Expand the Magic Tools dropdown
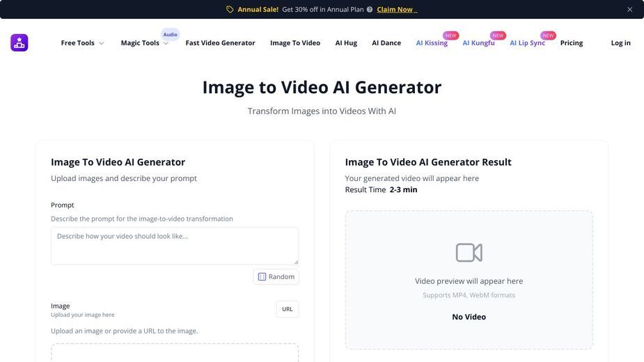Viewport: 644px width, 362px height. pyautogui.click(x=145, y=42)
